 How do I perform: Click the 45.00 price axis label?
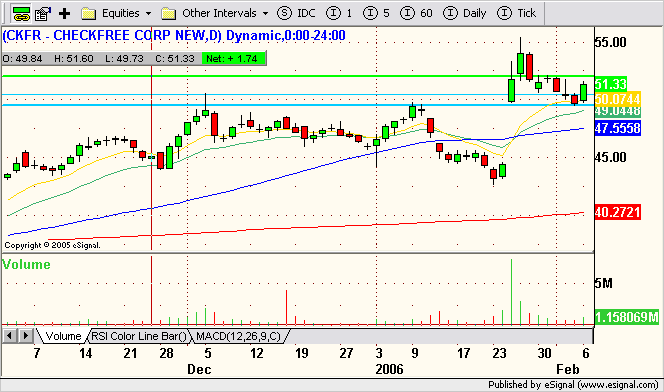[x=610, y=157]
